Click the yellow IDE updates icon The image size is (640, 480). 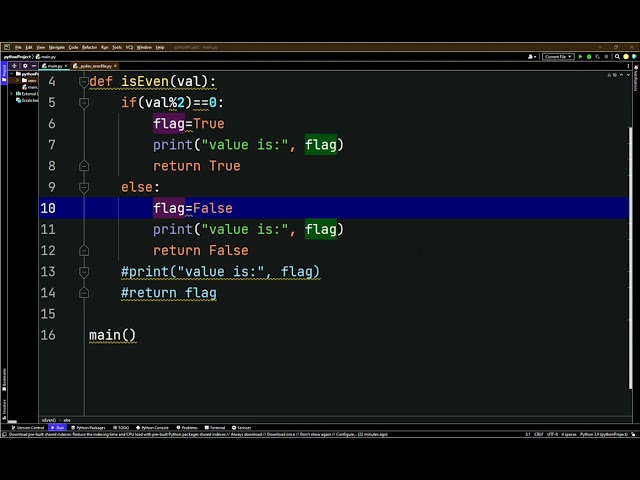pyautogui.click(x=626, y=57)
